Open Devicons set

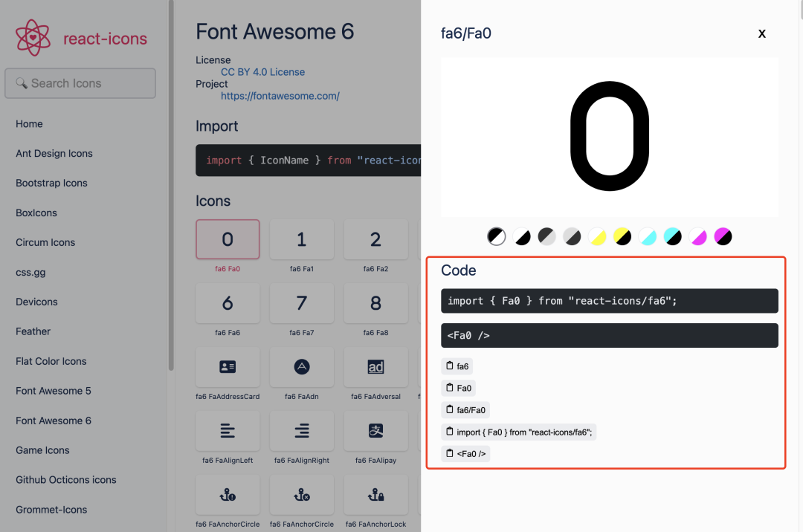[x=37, y=302]
